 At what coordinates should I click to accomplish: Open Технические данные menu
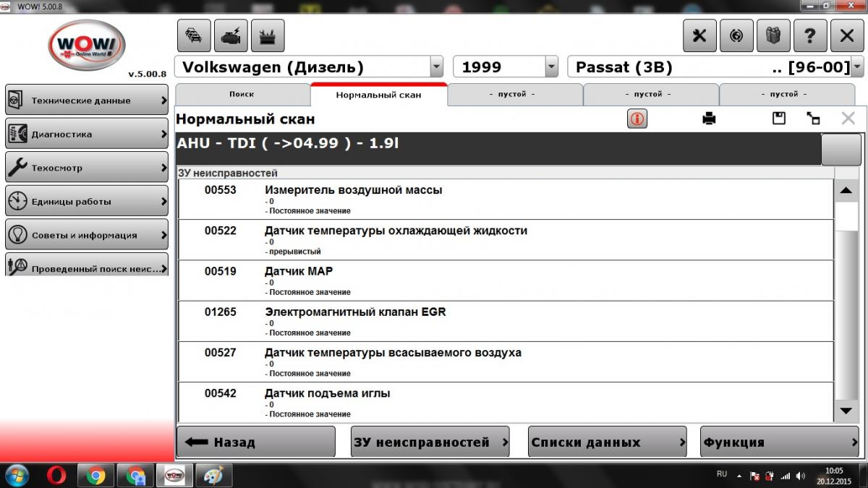(87, 100)
